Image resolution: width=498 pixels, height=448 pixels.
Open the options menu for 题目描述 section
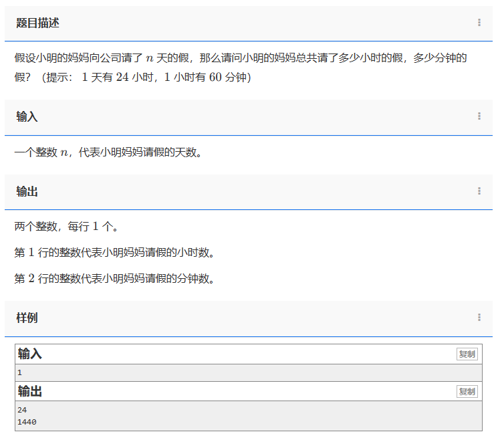(x=479, y=23)
